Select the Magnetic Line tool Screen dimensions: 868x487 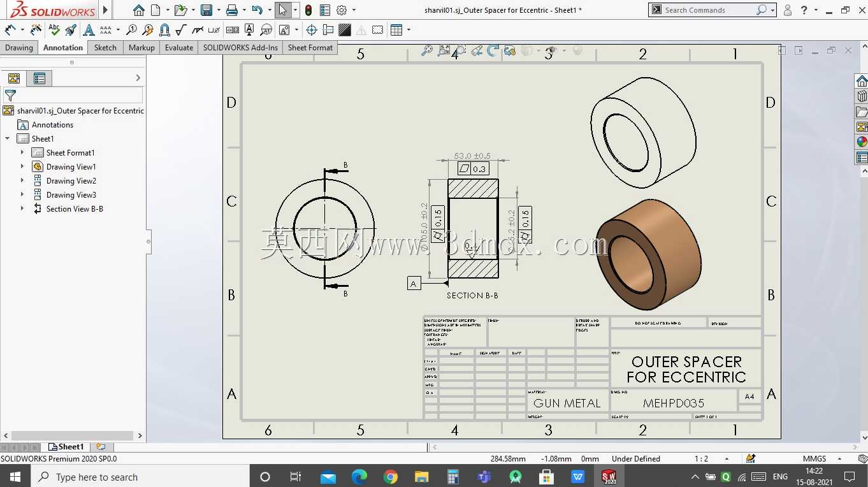pyautogui.click(x=164, y=29)
